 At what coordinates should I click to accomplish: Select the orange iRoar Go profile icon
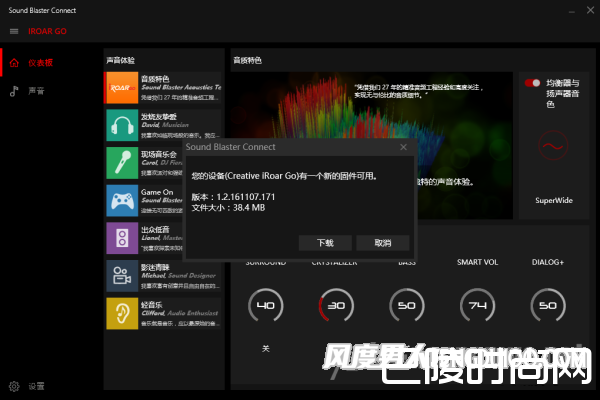click(122, 88)
